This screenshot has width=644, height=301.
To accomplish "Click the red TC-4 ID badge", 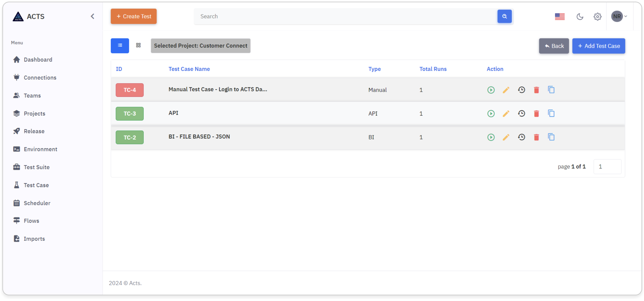I will (130, 90).
